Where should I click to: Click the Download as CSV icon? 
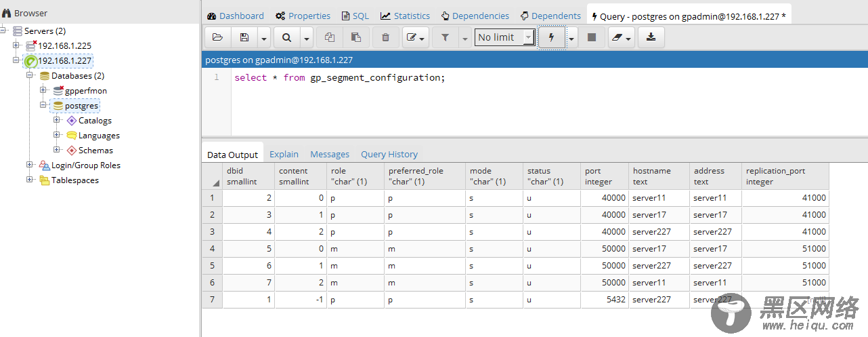point(651,37)
